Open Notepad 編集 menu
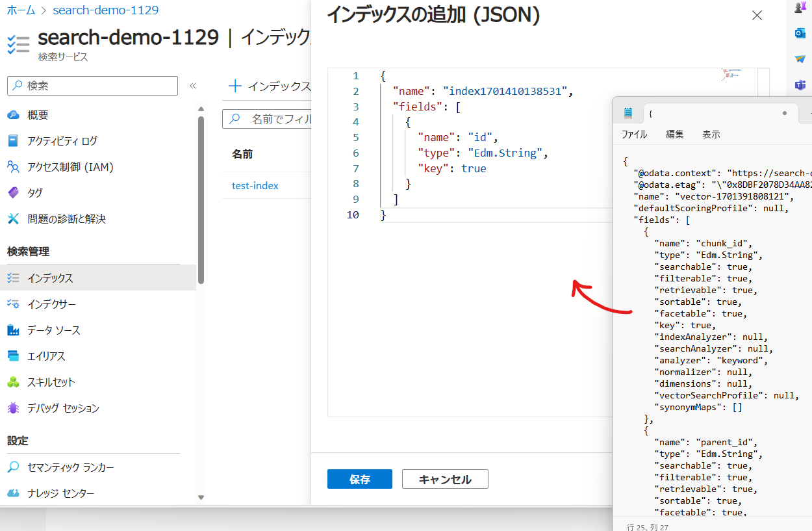The image size is (812, 531). pyautogui.click(x=675, y=135)
